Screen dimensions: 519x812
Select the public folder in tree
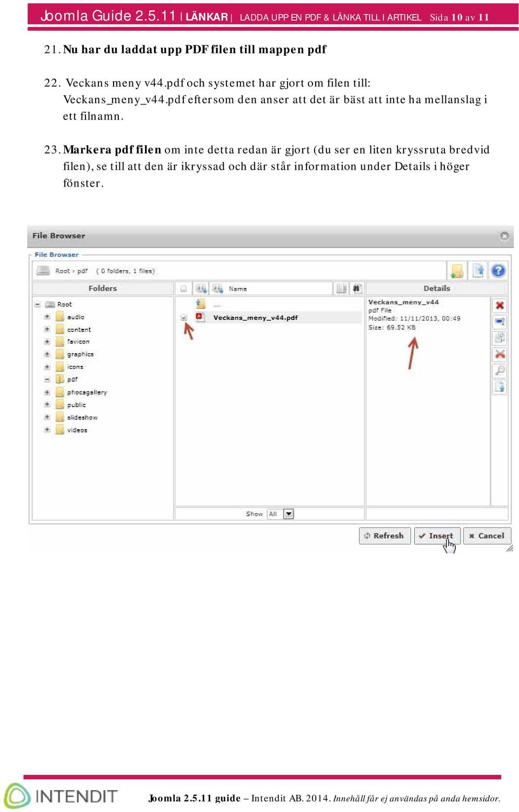coord(77,404)
